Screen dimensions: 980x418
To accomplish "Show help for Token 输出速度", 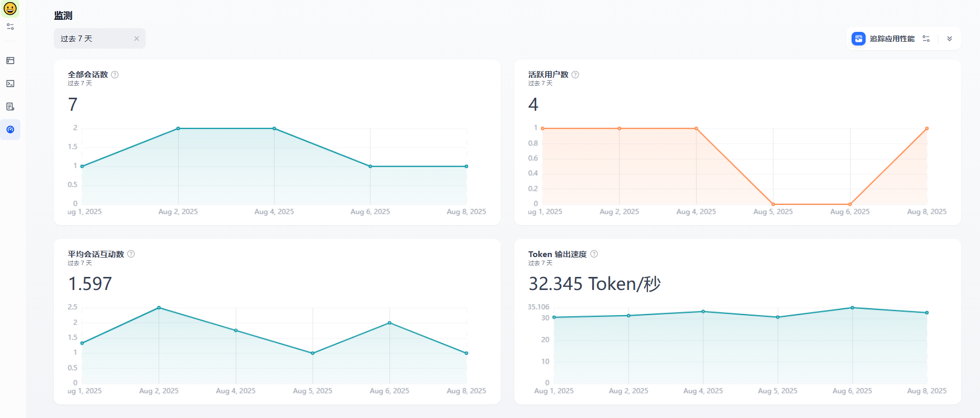I will pos(594,254).
